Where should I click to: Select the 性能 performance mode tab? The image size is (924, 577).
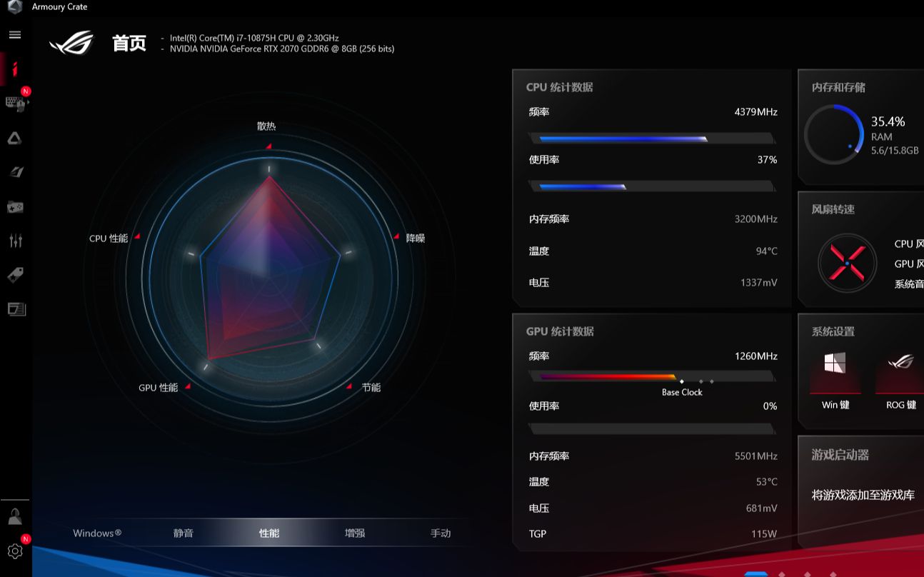click(269, 533)
